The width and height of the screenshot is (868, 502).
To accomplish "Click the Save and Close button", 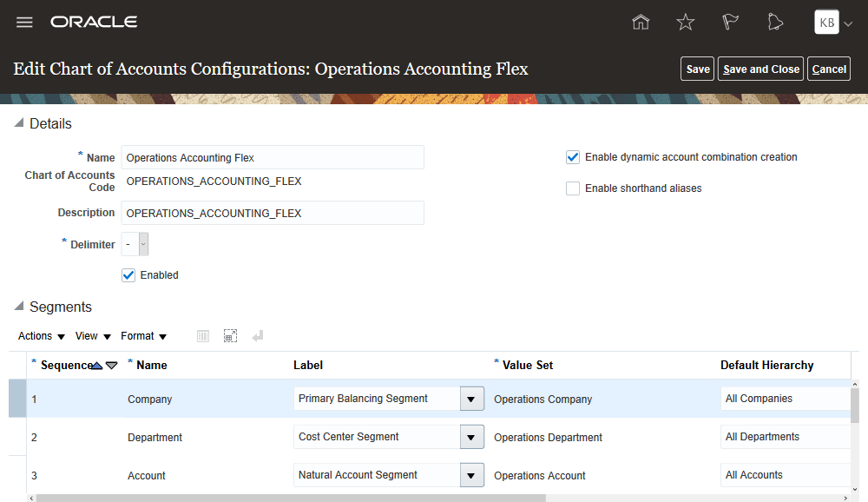I will pos(761,69).
